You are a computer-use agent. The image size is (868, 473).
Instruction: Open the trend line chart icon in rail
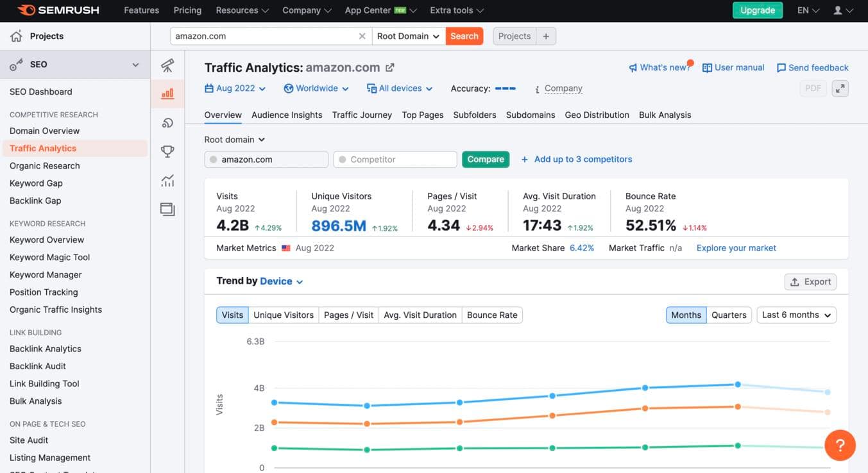pos(167,180)
